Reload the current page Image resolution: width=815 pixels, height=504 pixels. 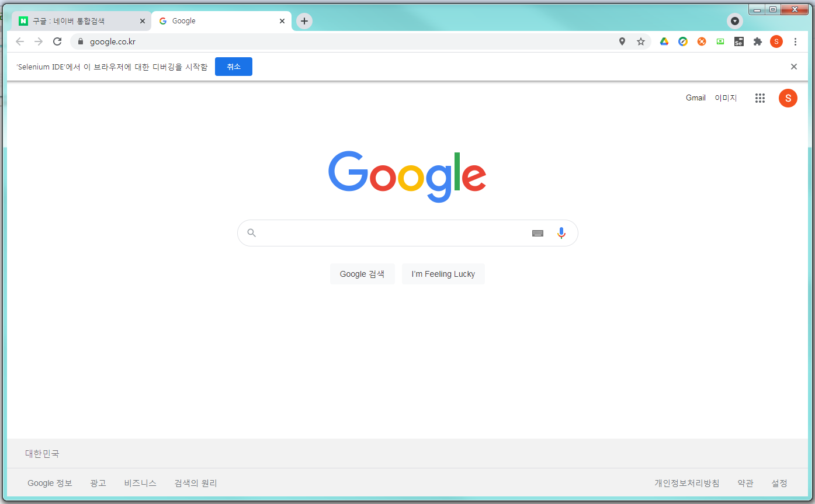tap(57, 41)
